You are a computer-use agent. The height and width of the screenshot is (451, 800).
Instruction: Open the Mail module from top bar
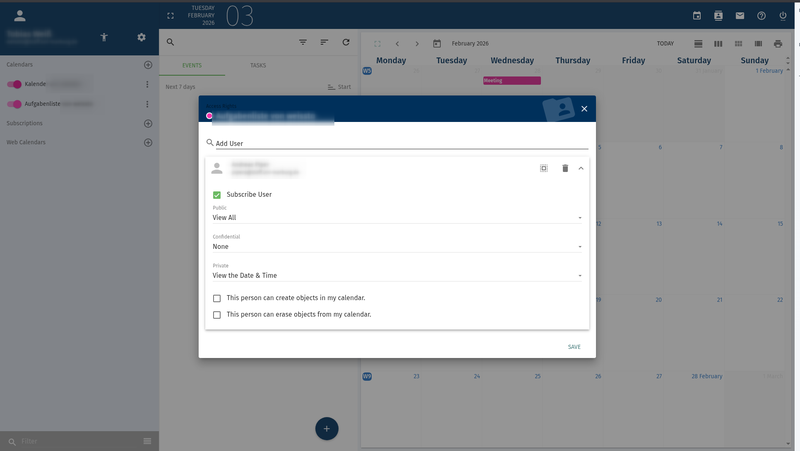click(x=740, y=16)
